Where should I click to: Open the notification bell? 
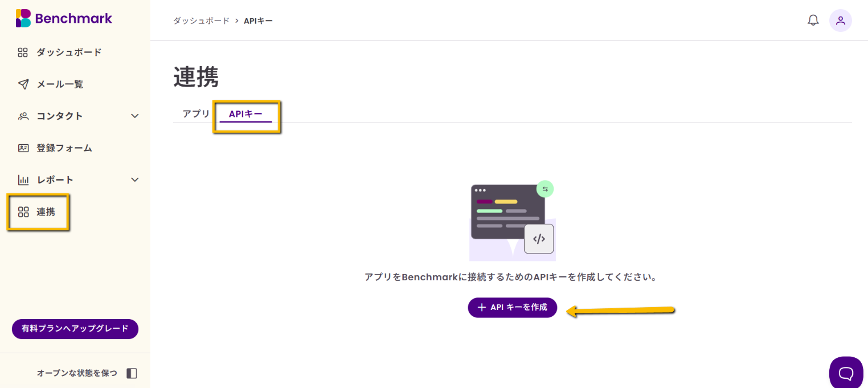click(813, 21)
